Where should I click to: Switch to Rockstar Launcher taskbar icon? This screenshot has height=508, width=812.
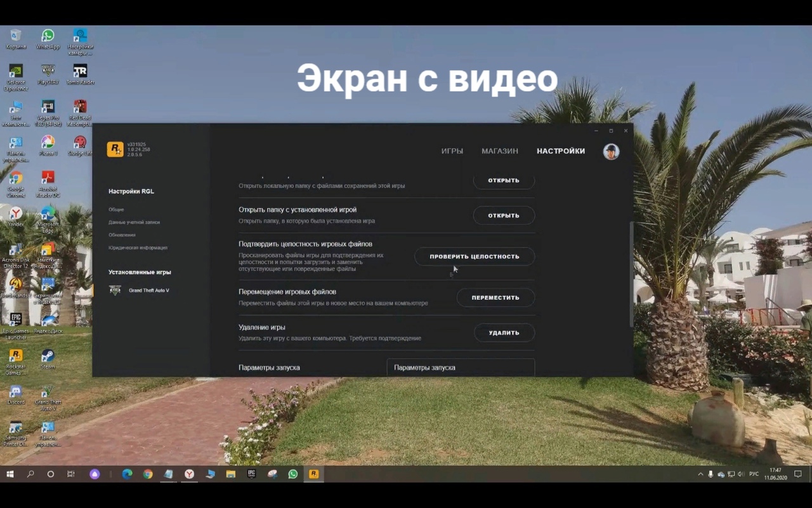[313, 474]
